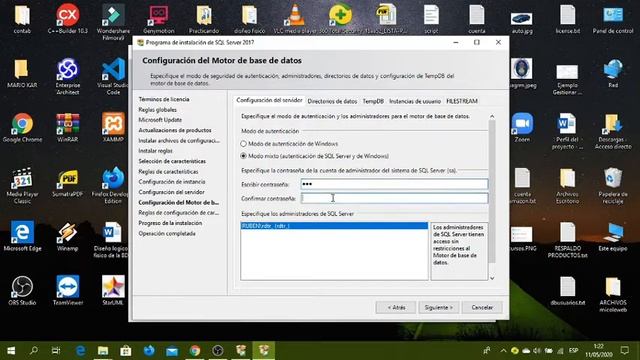Switch to the FILESTREAM tab
This screenshot has width=640, height=360.
(462, 101)
